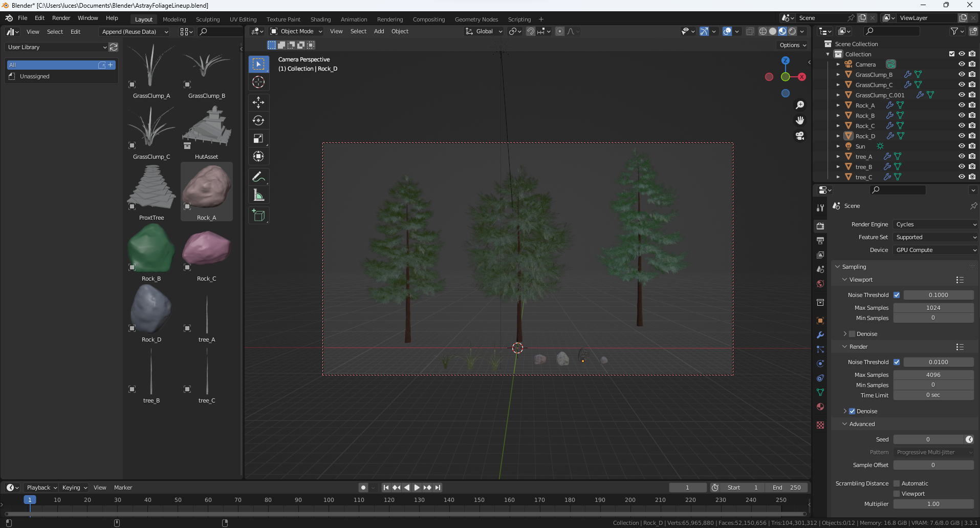Click the Options button in viewport header
This screenshot has height=528, width=980.
point(793,45)
